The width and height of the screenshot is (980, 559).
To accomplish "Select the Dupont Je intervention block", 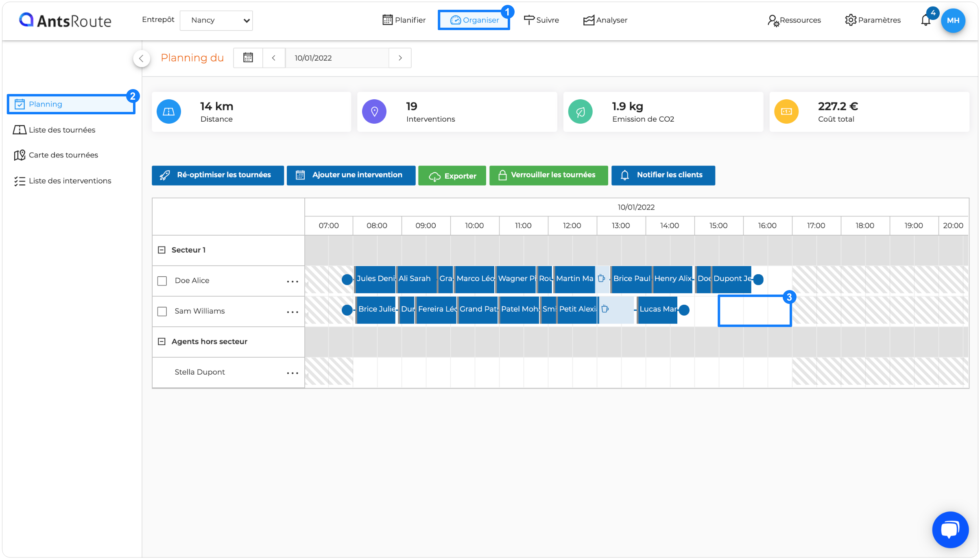I will pos(732,279).
